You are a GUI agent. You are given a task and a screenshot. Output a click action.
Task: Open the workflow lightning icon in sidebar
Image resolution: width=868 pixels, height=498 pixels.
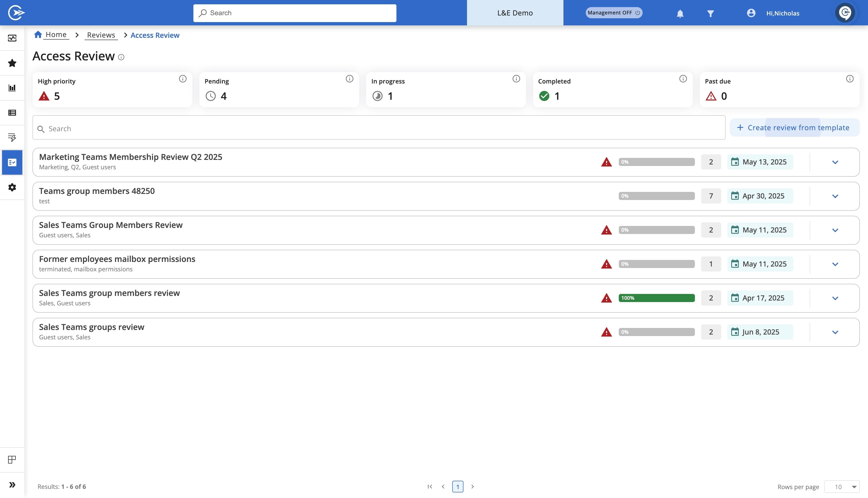click(12, 138)
